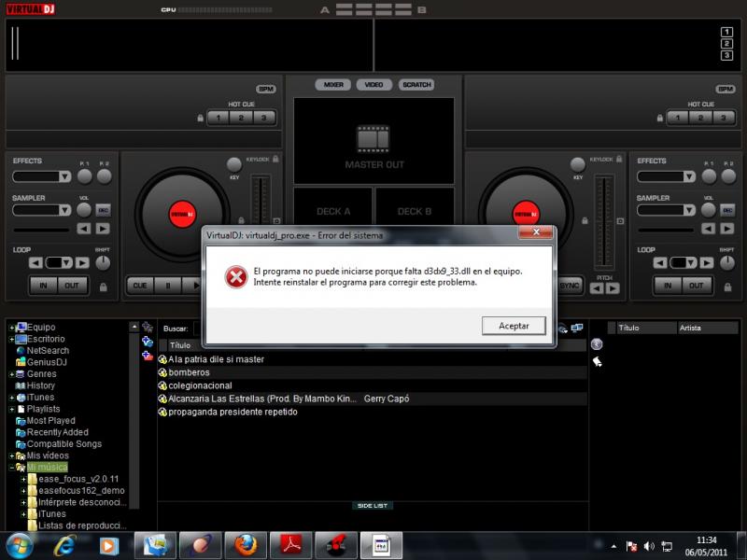747x560 pixels.
Task: Click the red error icon in the dialog
Action: [236, 277]
